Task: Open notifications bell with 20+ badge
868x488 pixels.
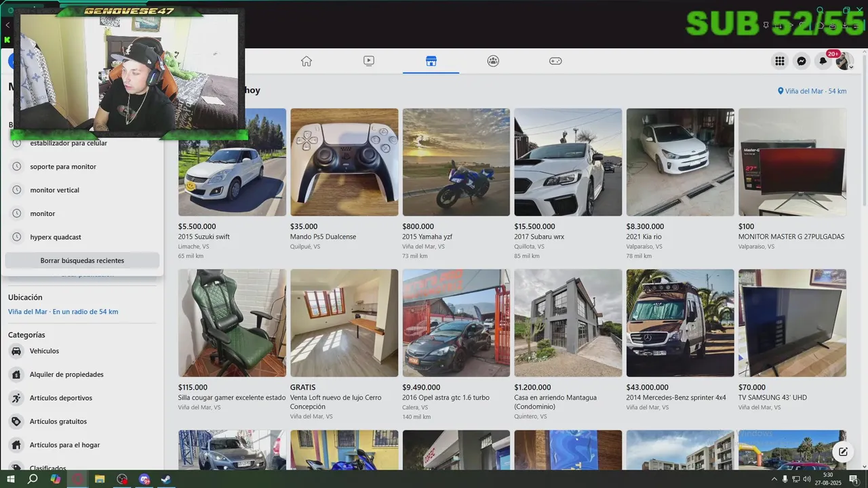Action: click(x=823, y=61)
